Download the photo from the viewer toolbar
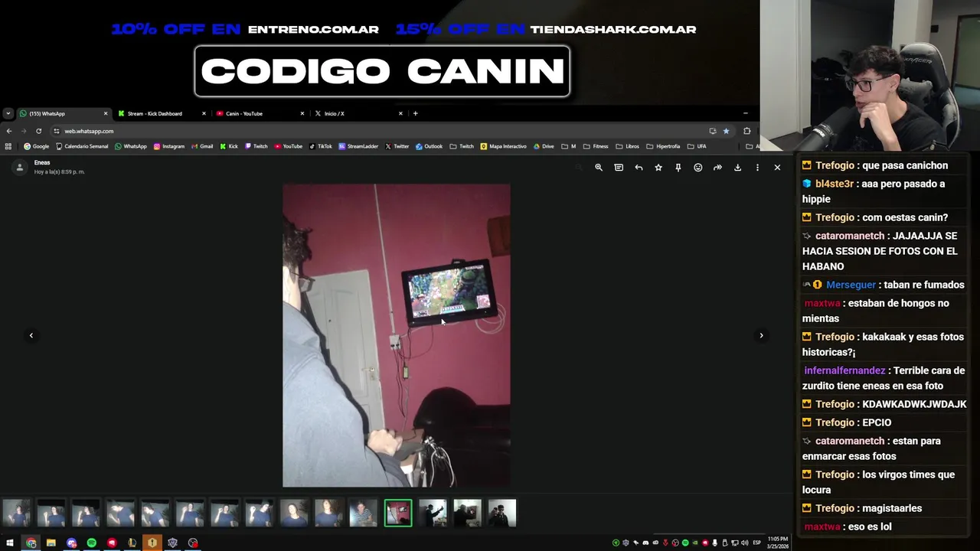The image size is (980, 551). click(x=737, y=168)
